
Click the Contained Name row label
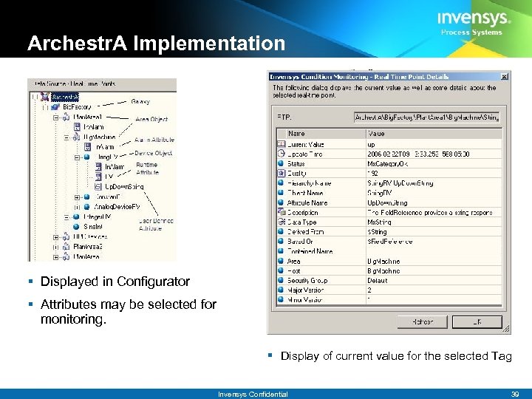pyautogui.click(x=310, y=251)
